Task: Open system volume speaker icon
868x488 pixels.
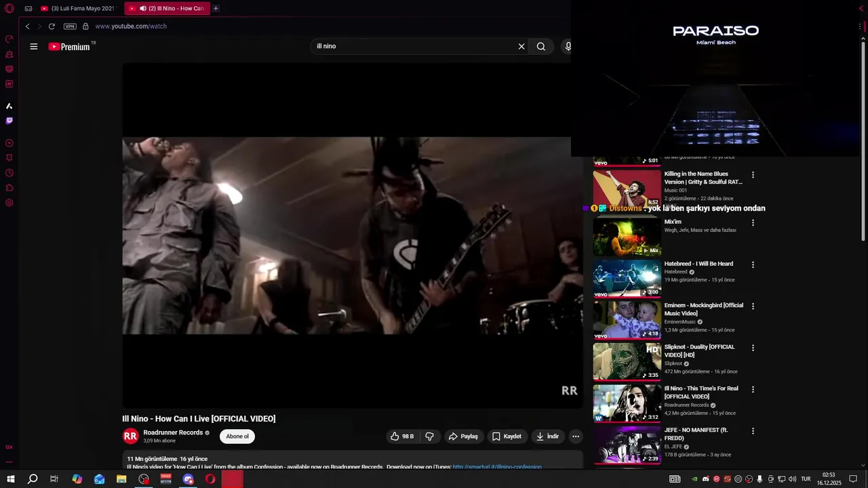Action: [x=792, y=479]
